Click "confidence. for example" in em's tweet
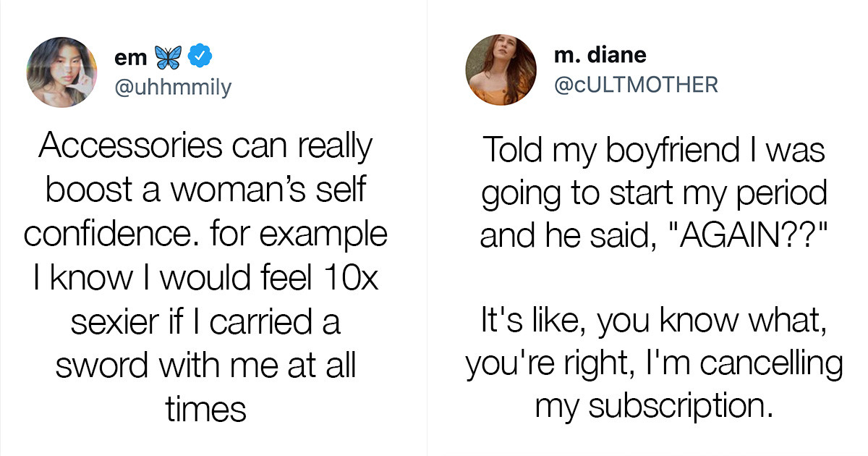Image resolution: width=868 pixels, height=456 pixels. pos(206,235)
